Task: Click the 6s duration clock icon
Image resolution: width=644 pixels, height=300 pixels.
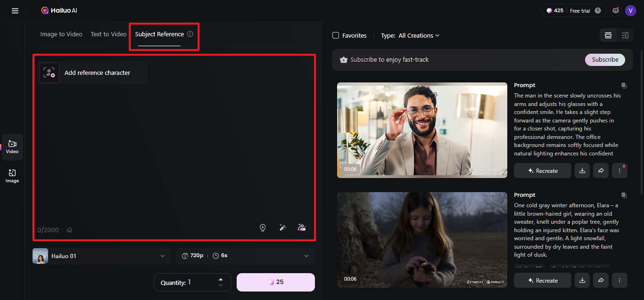Action: click(216, 256)
